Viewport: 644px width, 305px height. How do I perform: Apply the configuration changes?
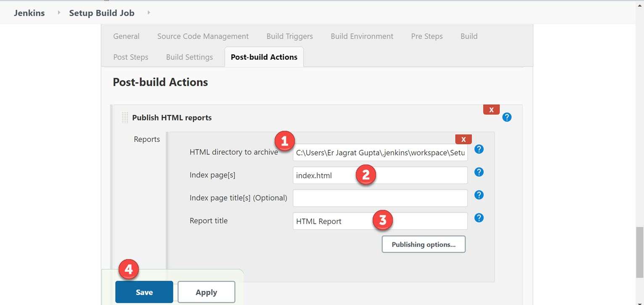[206, 292]
